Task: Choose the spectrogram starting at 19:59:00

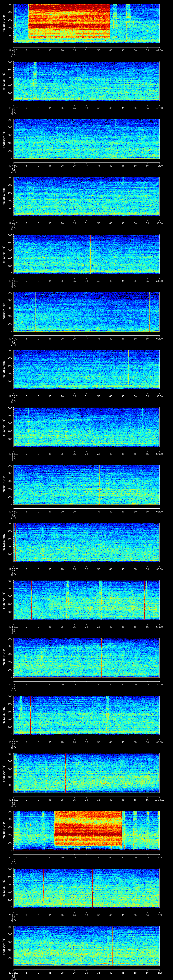Action: [87, 773]
